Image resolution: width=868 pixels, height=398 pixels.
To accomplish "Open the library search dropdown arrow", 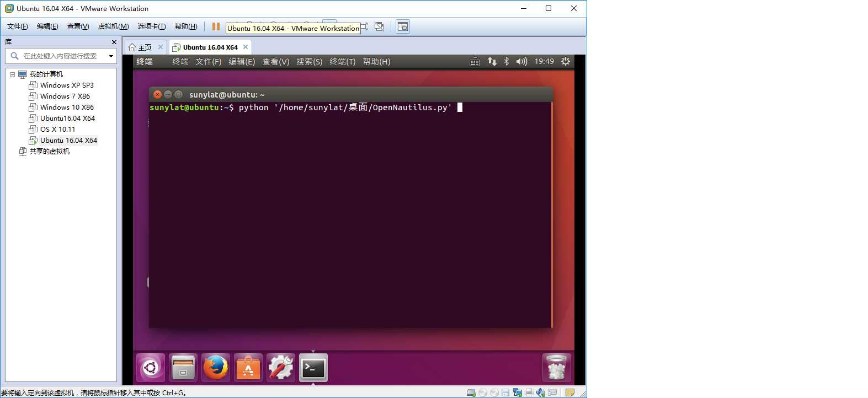I will click(x=111, y=56).
